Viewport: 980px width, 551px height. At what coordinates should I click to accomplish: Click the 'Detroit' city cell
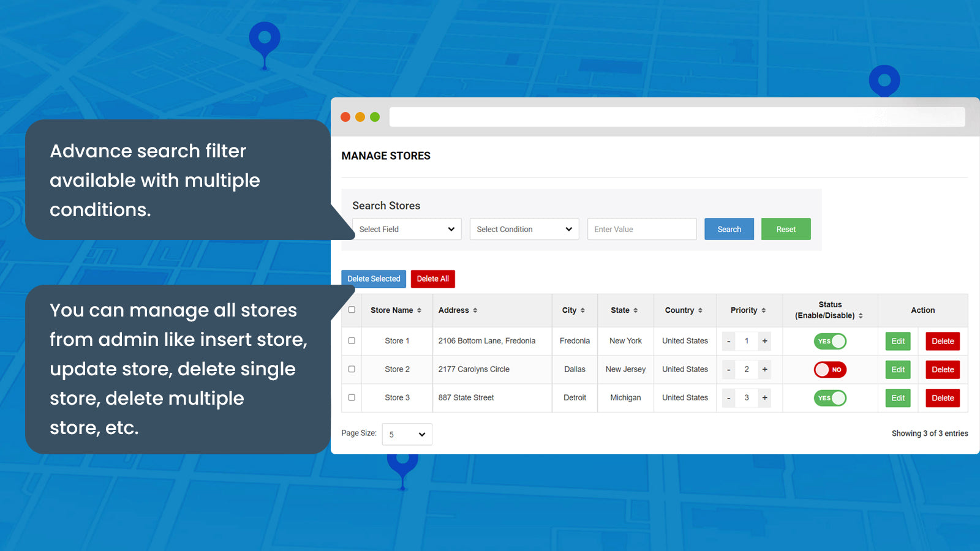(x=575, y=398)
